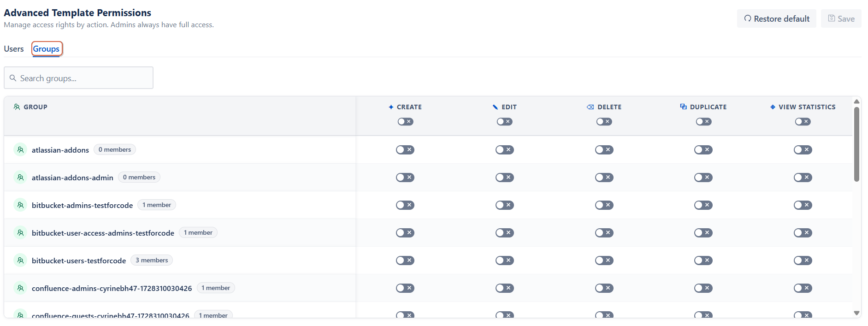Screen dimensions: 868x326
Task: Switch to the Users tab
Action: [x=14, y=49]
